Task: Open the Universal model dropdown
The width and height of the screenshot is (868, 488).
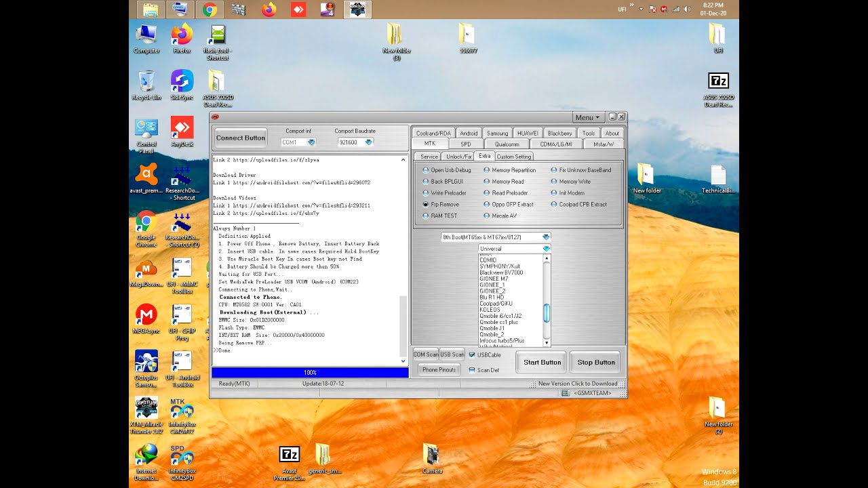Action: tap(515, 249)
